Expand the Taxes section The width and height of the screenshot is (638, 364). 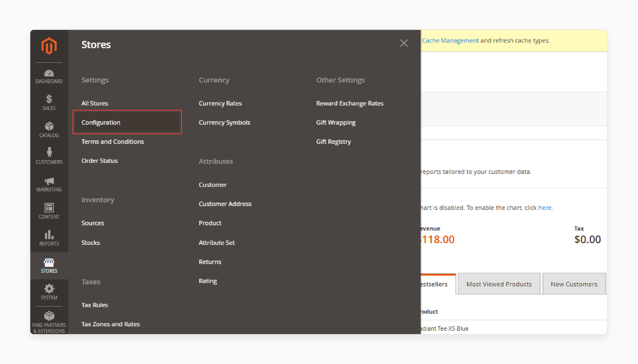click(91, 281)
